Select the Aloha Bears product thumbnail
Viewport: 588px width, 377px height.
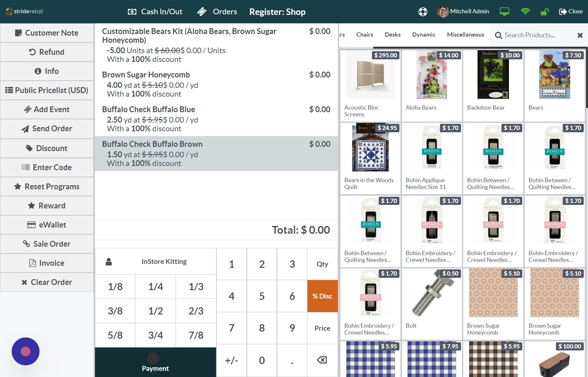(432, 75)
